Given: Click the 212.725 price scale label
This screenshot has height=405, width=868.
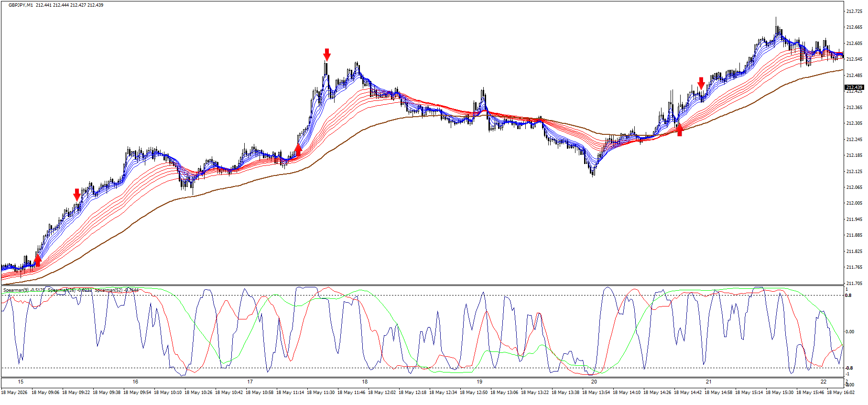Looking at the screenshot, I should point(854,11).
